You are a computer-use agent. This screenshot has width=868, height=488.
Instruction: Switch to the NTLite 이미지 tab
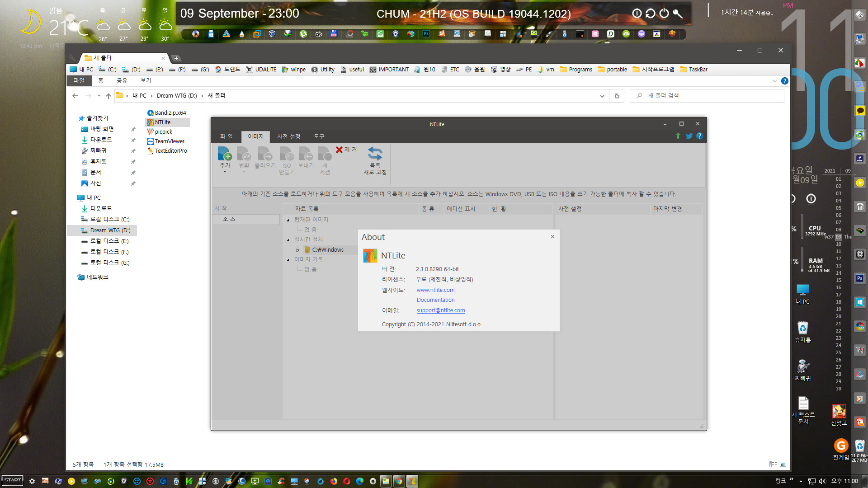coord(255,136)
